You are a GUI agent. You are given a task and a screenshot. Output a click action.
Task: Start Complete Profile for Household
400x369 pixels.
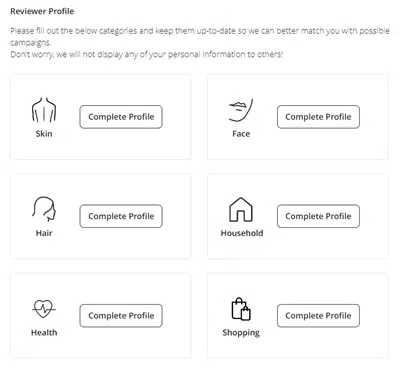(x=318, y=216)
